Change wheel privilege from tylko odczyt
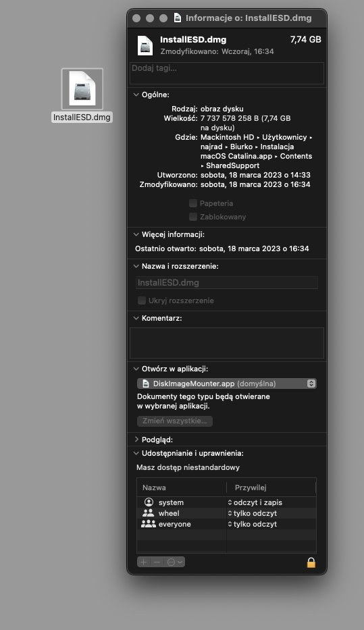364x630 pixels. (253, 513)
